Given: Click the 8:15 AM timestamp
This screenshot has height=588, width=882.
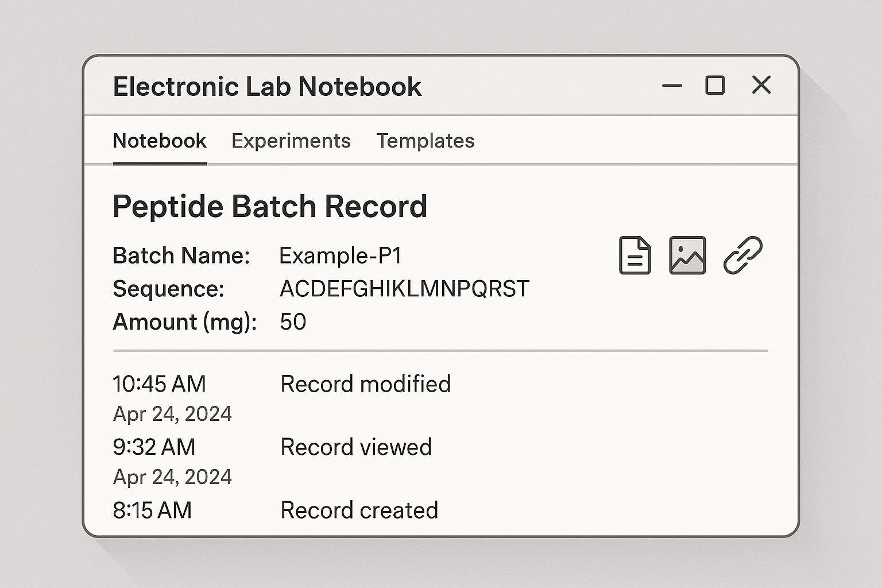Looking at the screenshot, I should [x=153, y=510].
